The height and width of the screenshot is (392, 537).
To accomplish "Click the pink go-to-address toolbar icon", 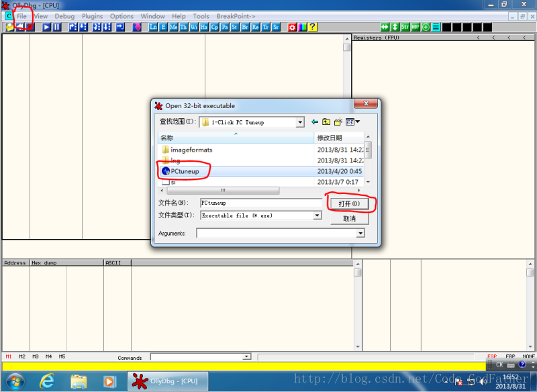I will (137, 27).
